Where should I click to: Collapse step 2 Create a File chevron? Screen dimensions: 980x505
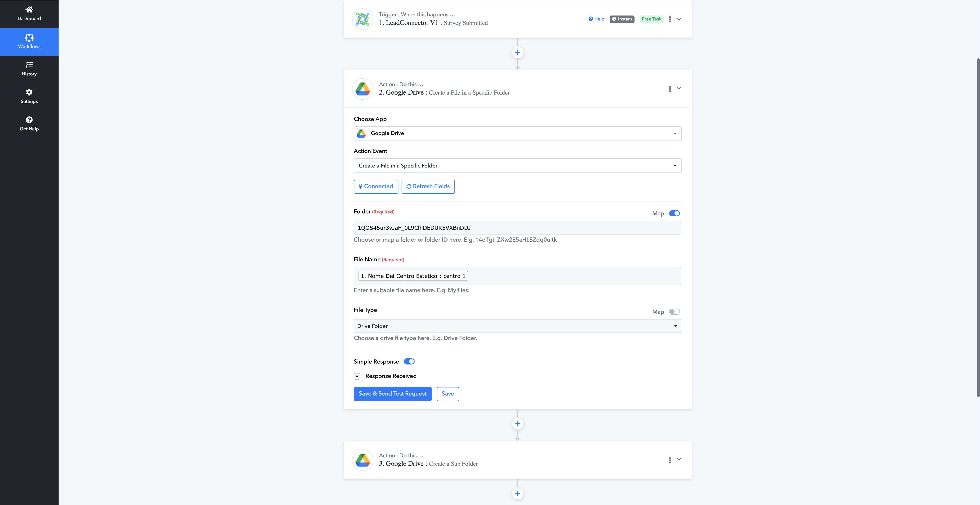(679, 88)
